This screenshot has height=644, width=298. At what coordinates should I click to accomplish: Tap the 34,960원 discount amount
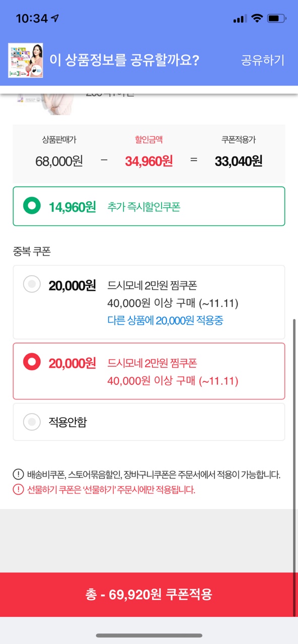149,161
